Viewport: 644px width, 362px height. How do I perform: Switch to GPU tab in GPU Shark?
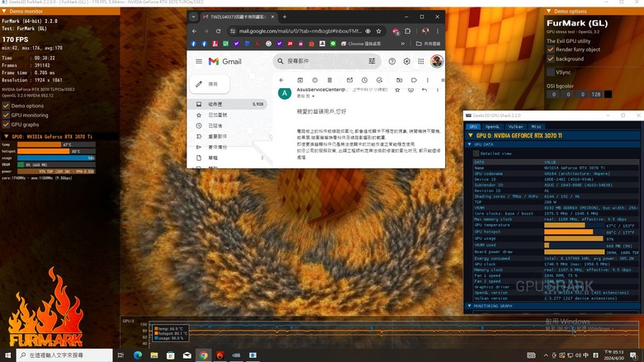(x=473, y=127)
